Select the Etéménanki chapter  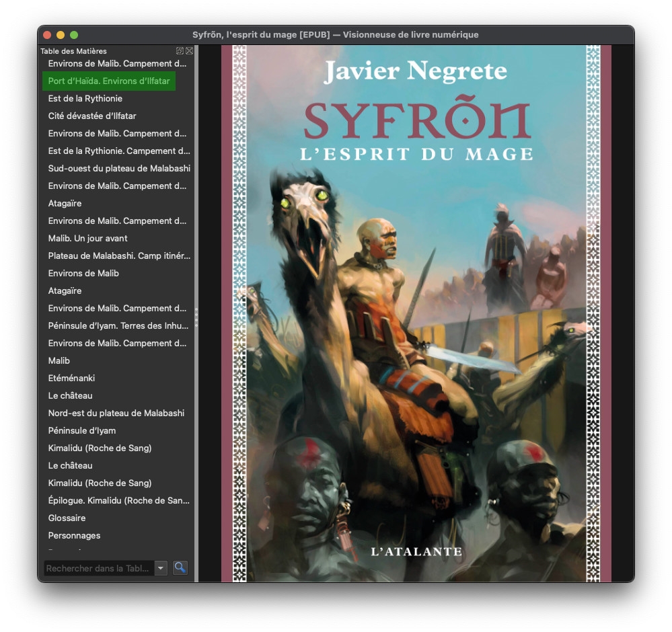71,378
